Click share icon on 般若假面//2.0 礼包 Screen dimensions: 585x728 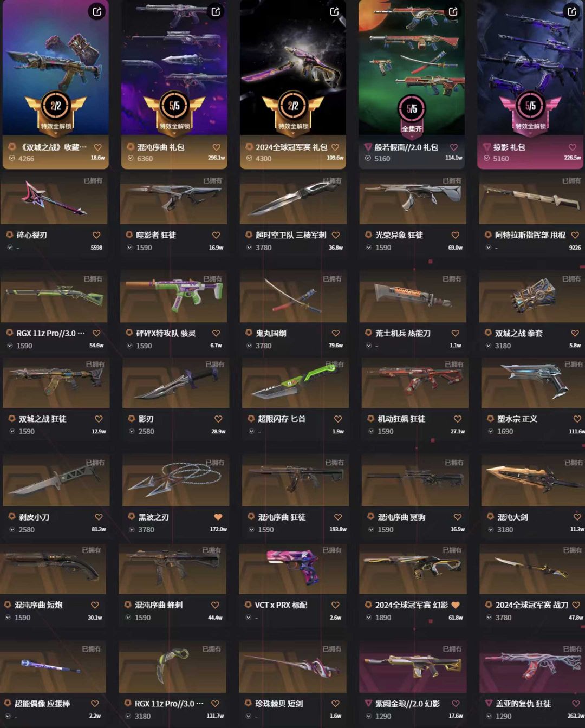[453, 11]
